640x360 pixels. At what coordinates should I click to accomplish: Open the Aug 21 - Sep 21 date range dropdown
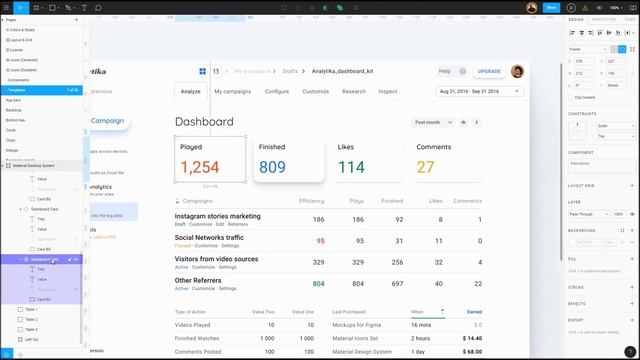pos(479,91)
